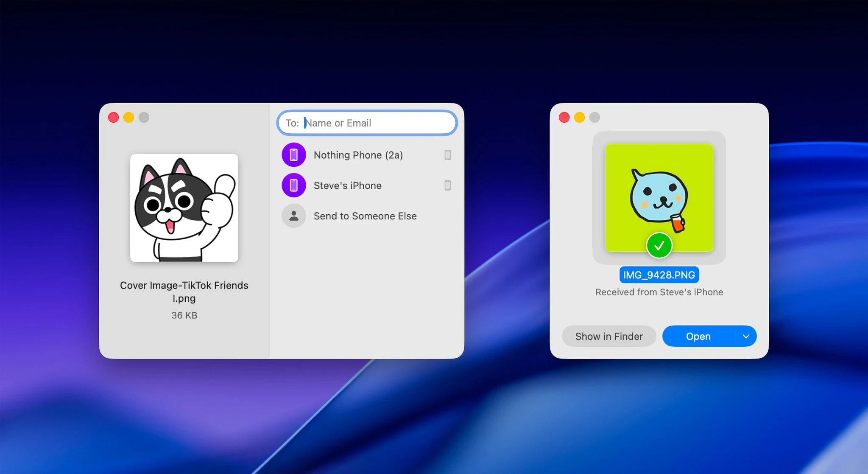Click the gray person icon for Send to Someone Else
Image resolution: width=868 pixels, height=474 pixels.
coord(293,216)
